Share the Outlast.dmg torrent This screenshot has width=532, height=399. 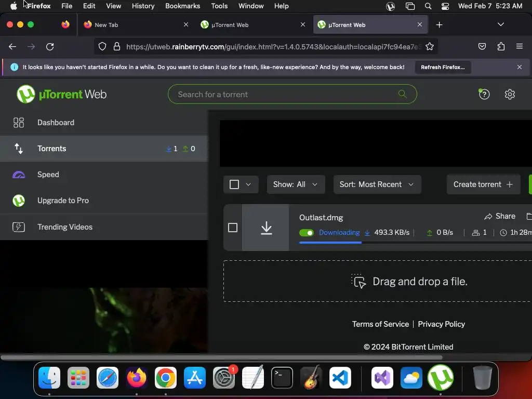pos(500,216)
